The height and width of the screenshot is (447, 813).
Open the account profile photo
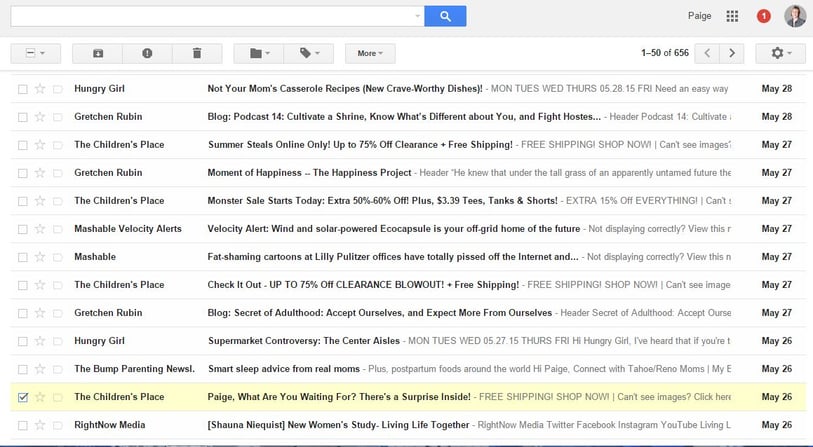[795, 16]
